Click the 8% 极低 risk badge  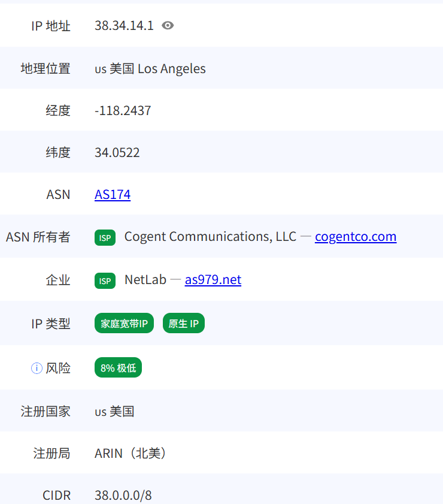(118, 368)
